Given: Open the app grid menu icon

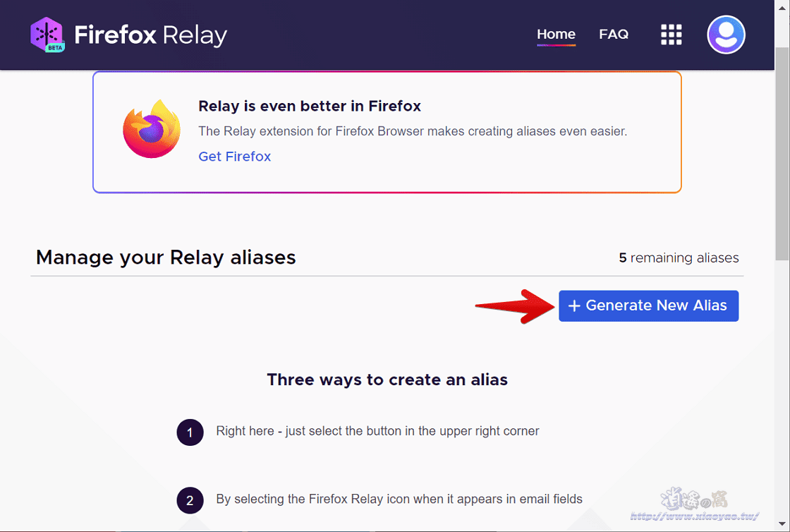Looking at the screenshot, I should coord(671,34).
